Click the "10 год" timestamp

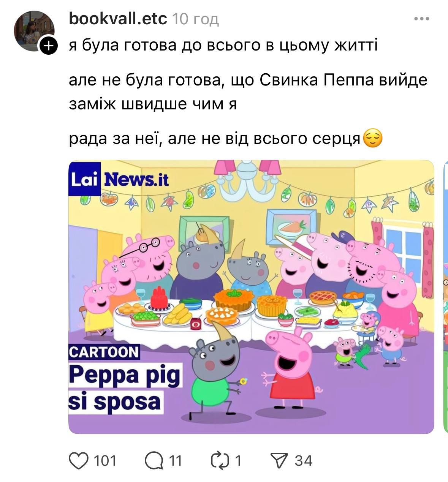pyautogui.click(x=196, y=19)
